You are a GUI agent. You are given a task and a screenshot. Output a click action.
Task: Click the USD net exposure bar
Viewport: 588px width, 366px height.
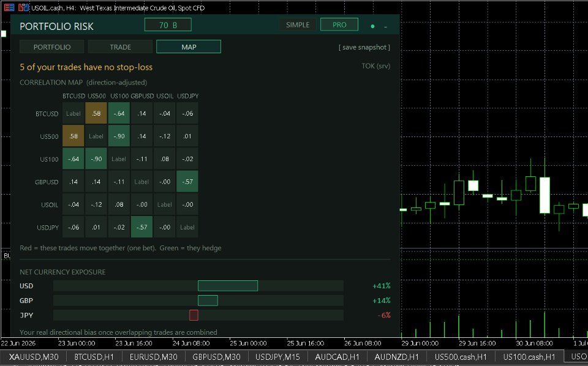click(228, 286)
